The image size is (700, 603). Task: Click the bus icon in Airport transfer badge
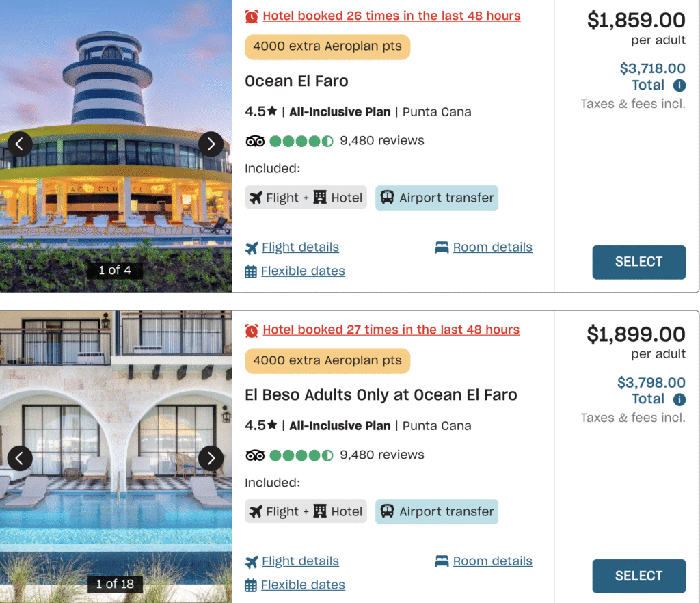[x=389, y=198]
